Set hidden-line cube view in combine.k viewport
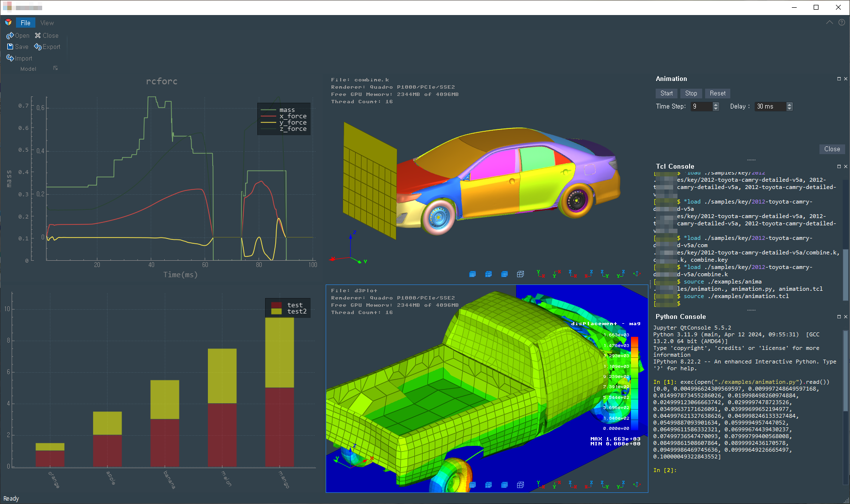850x504 pixels. (504, 274)
